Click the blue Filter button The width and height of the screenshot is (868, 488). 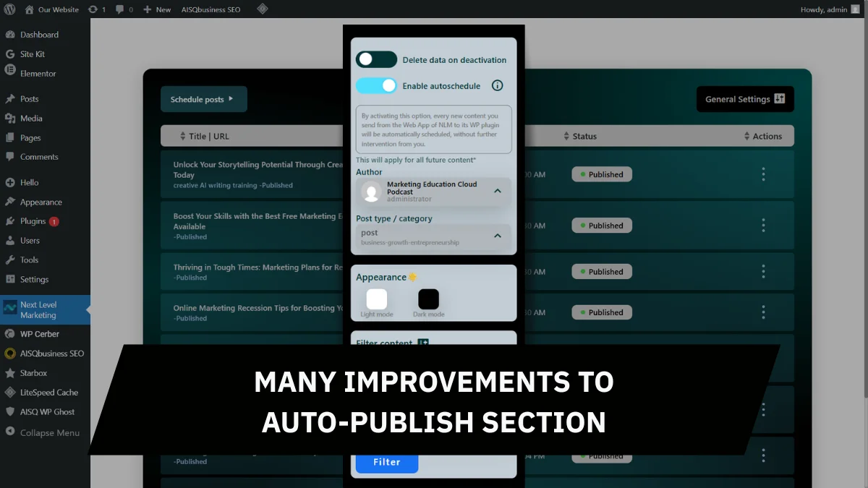[386, 462]
